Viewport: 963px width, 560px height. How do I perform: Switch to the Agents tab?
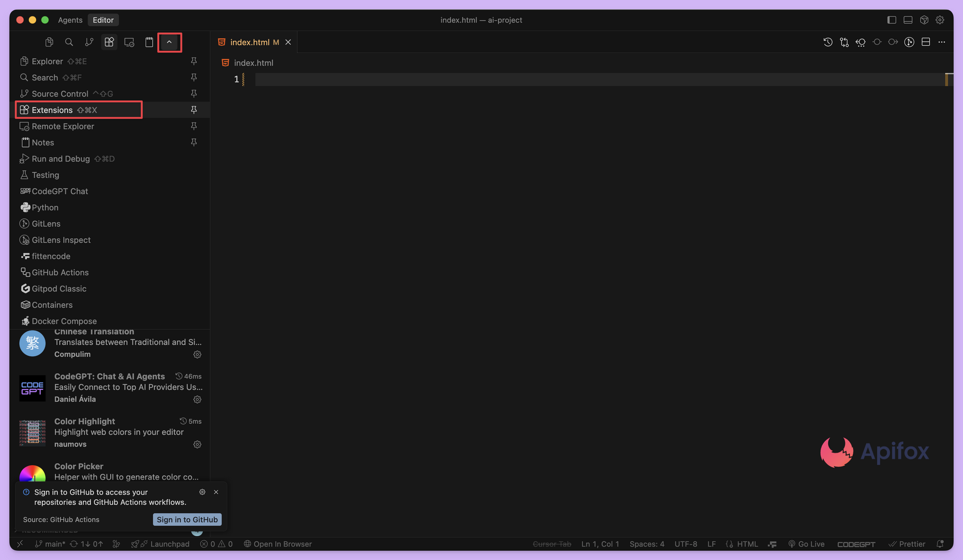(70, 20)
